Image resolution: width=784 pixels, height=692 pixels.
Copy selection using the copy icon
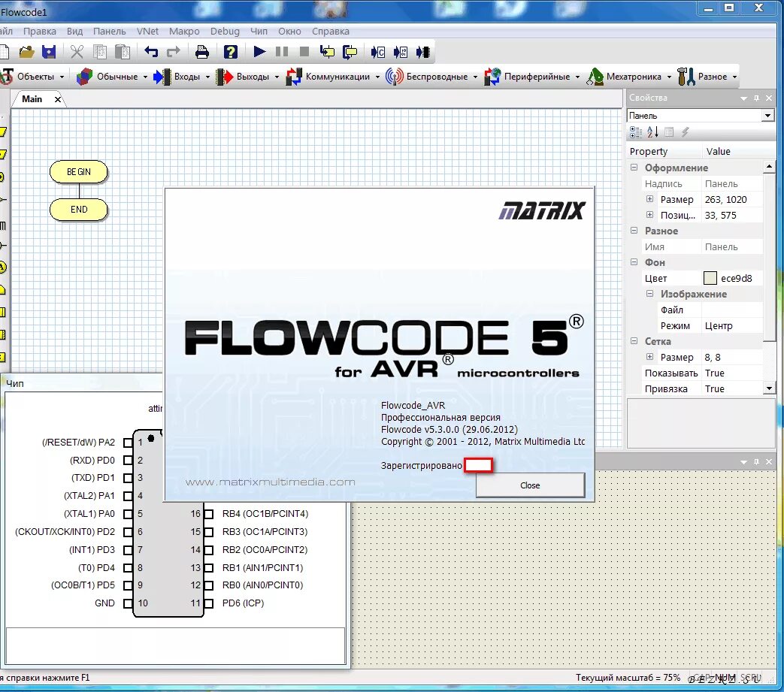pyautogui.click(x=100, y=51)
